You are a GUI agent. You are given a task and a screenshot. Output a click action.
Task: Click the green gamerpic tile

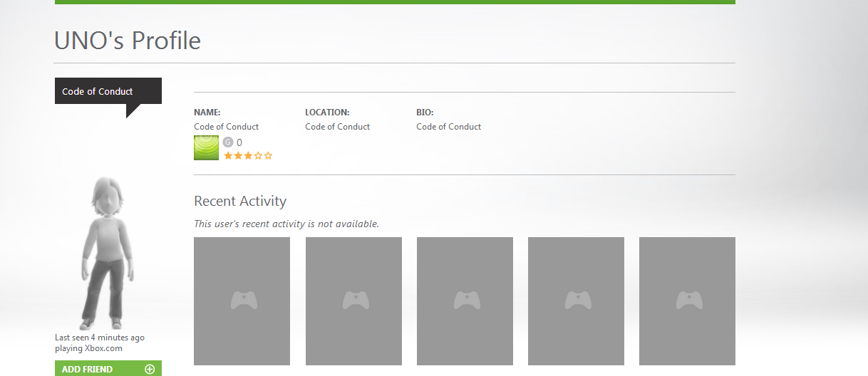[x=206, y=147]
